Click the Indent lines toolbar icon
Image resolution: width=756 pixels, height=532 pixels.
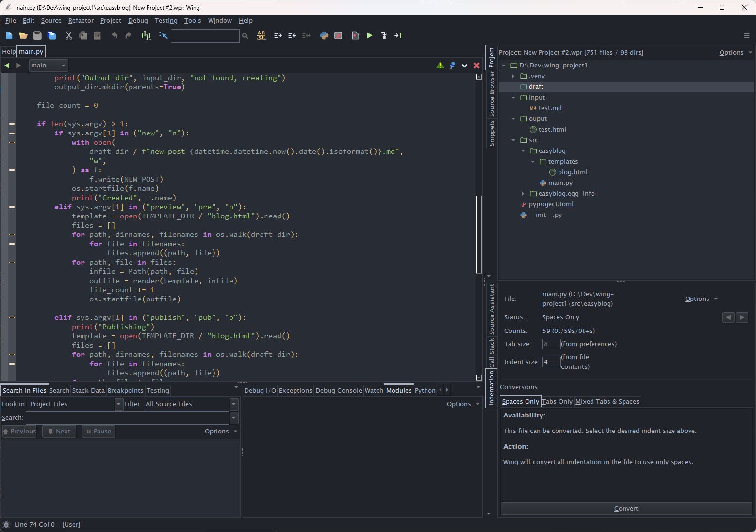coord(278,35)
